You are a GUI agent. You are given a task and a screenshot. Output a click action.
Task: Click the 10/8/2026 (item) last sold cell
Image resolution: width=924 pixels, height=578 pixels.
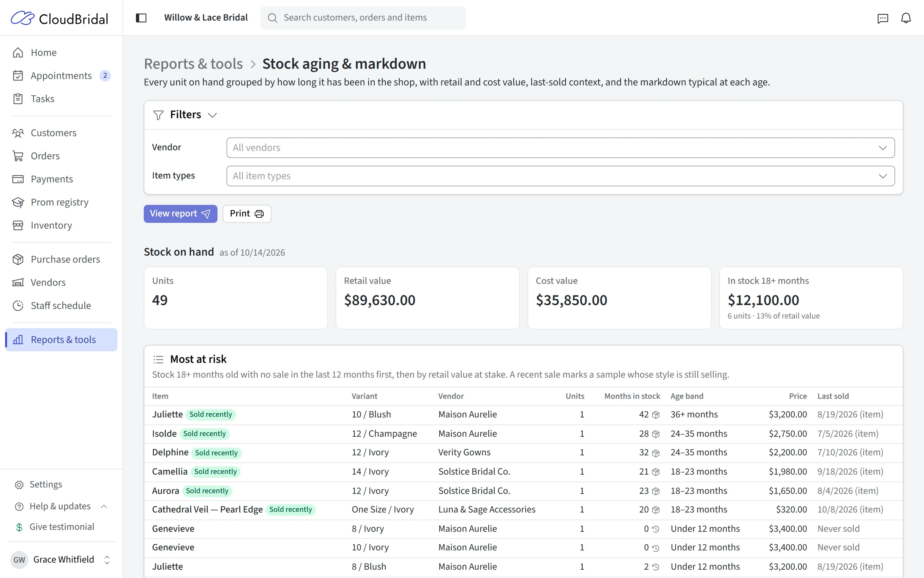850,510
